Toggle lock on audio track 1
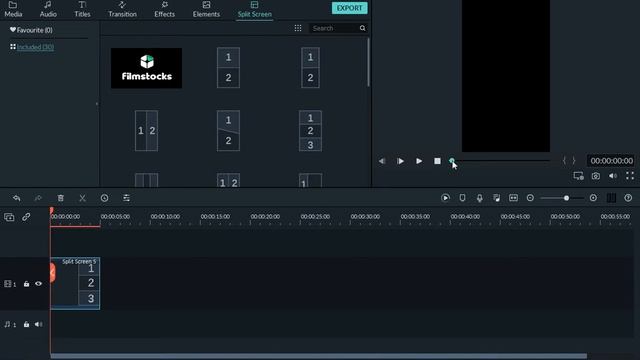 27,324
